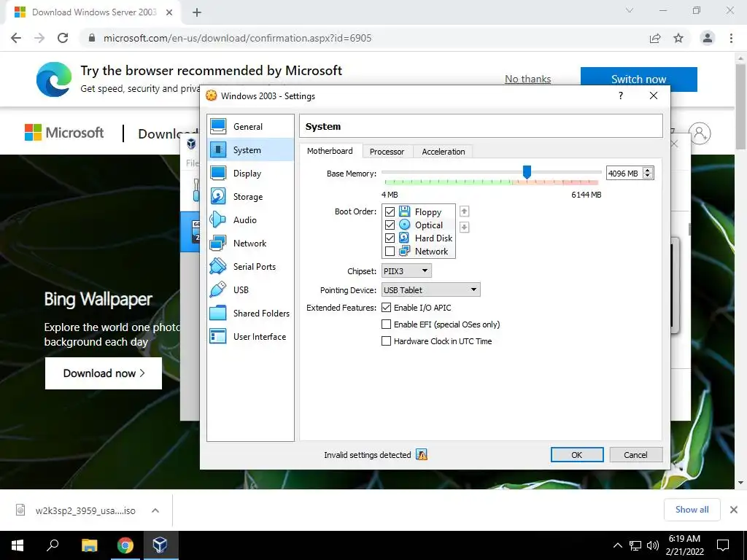Image resolution: width=747 pixels, height=560 pixels.
Task: Open Microsoft account sign-in icon on page
Action: (700, 133)
